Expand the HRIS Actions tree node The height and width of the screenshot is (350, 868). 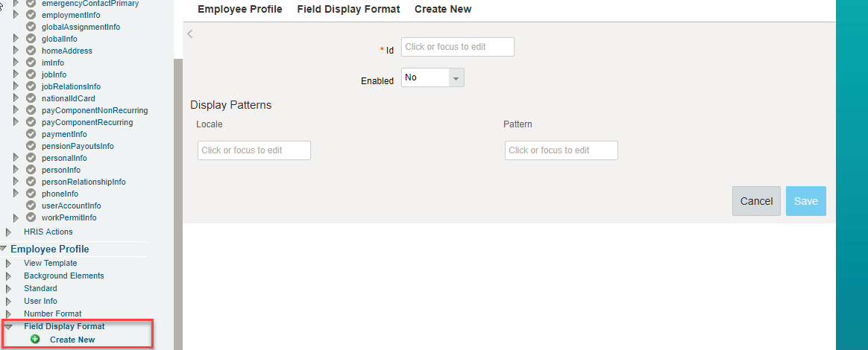(8, 232)
